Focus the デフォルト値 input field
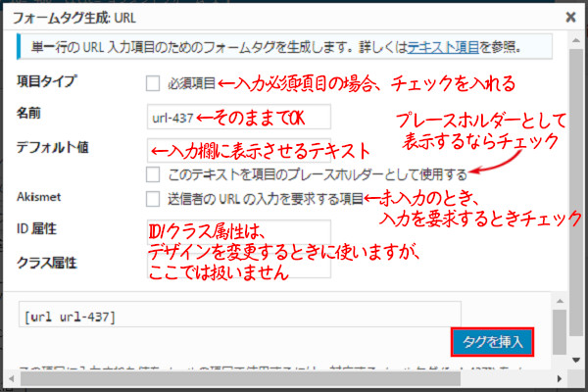This screenshot has height=392, width=588. click(x=239, y=150)
